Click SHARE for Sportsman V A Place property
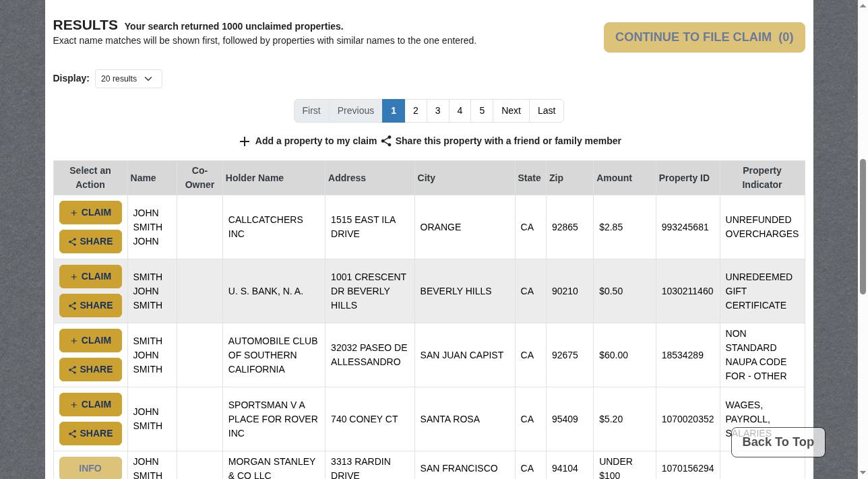The width and height of the screenshot is (868, 479). pos(90,433)
